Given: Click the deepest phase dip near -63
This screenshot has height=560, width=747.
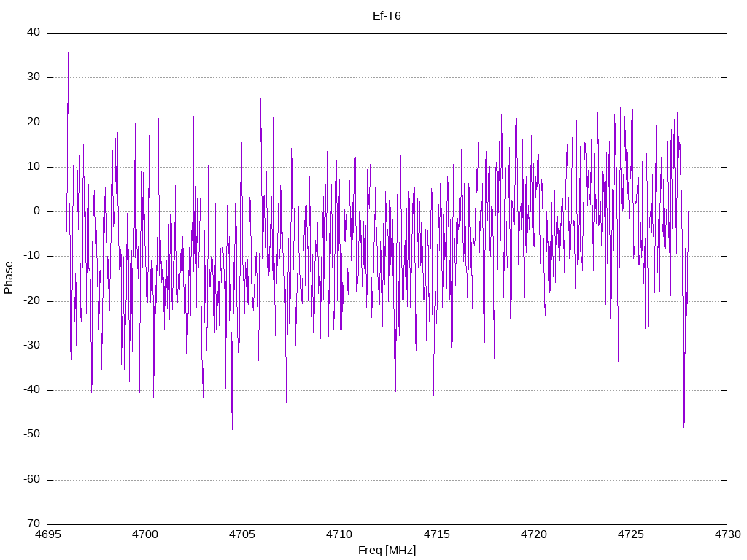Looking at the screenshot, I should click(x=684, y=492).
